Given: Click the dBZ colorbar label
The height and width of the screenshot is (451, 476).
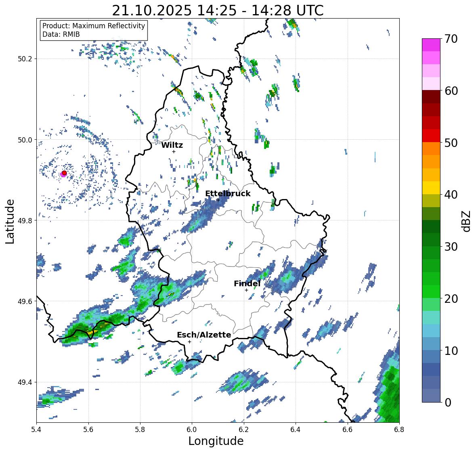Looking at the screenshot, I should point(467,221).
